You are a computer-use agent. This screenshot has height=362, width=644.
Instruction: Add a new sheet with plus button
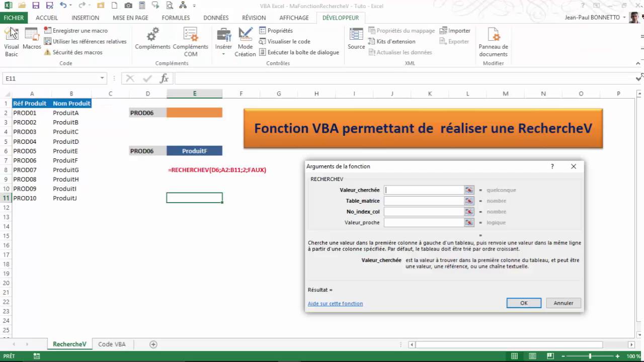(153, 344)
